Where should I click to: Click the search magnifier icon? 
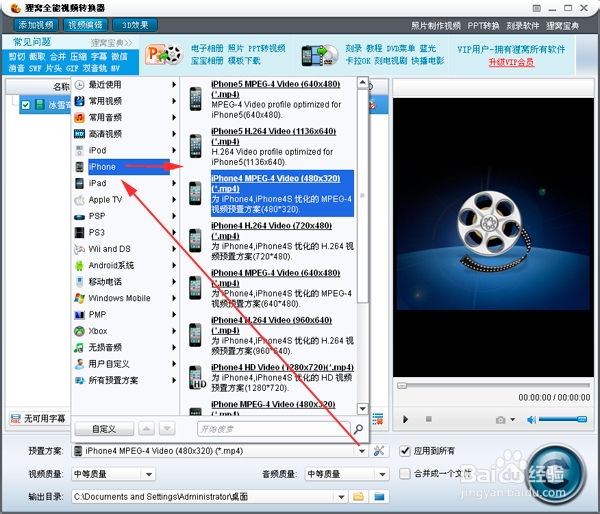[x=359, y=429]
